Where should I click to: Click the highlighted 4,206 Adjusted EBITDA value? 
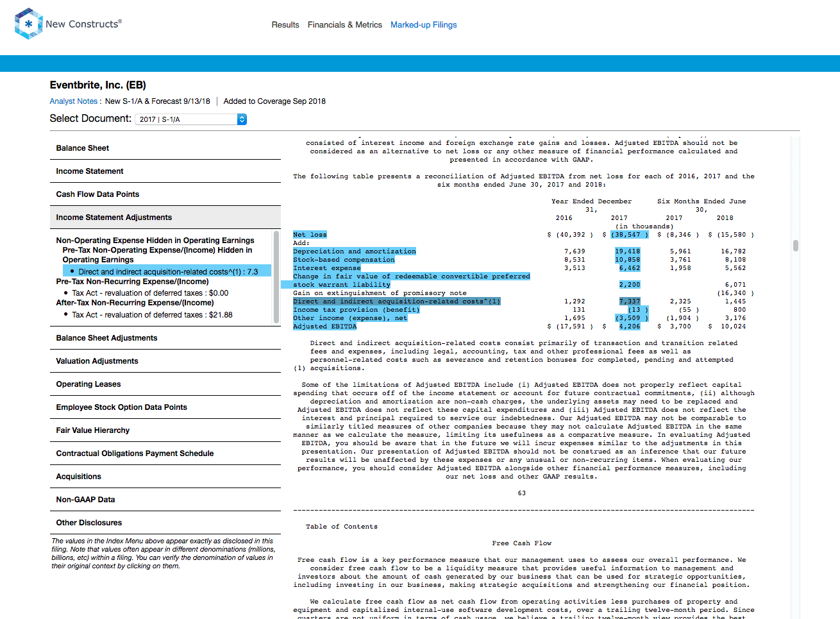pyautogui.click(x=630, y=326)
